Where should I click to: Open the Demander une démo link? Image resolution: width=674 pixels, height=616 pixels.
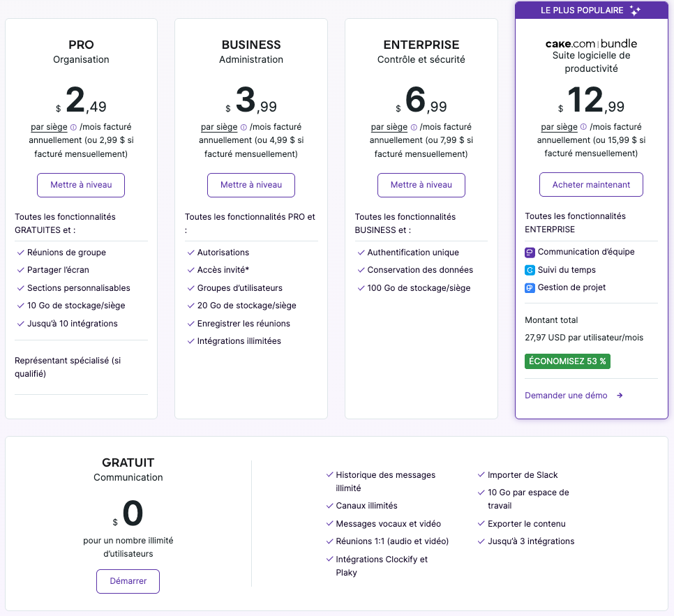coord(566,396)
